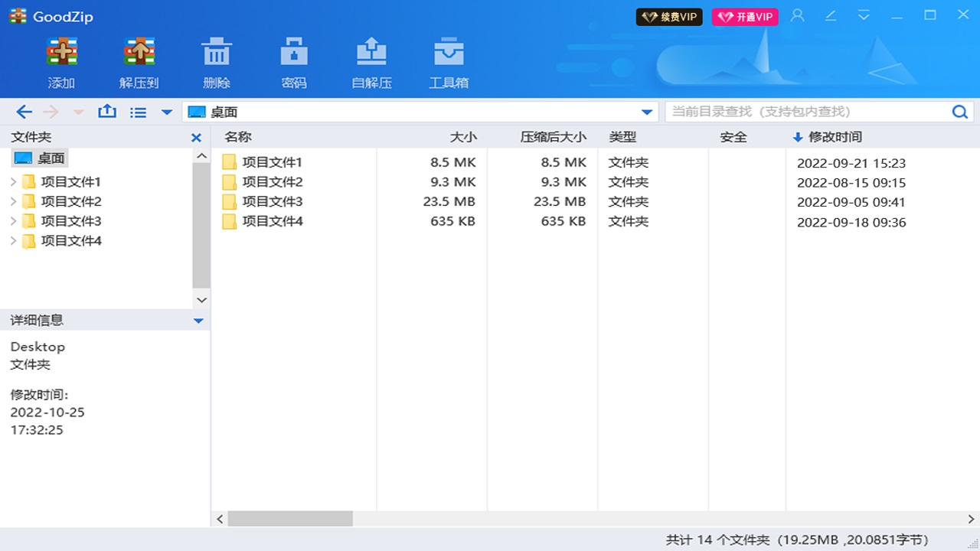The image size is (980, 551).
Task: Expand the 项目文件1 folder in the tree
Action: (13, 181)
